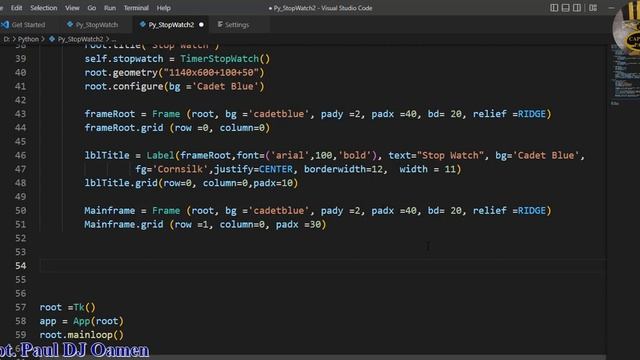Click 'CENTER' constant on line 47

pyautogui.click(x=276, y=169)
